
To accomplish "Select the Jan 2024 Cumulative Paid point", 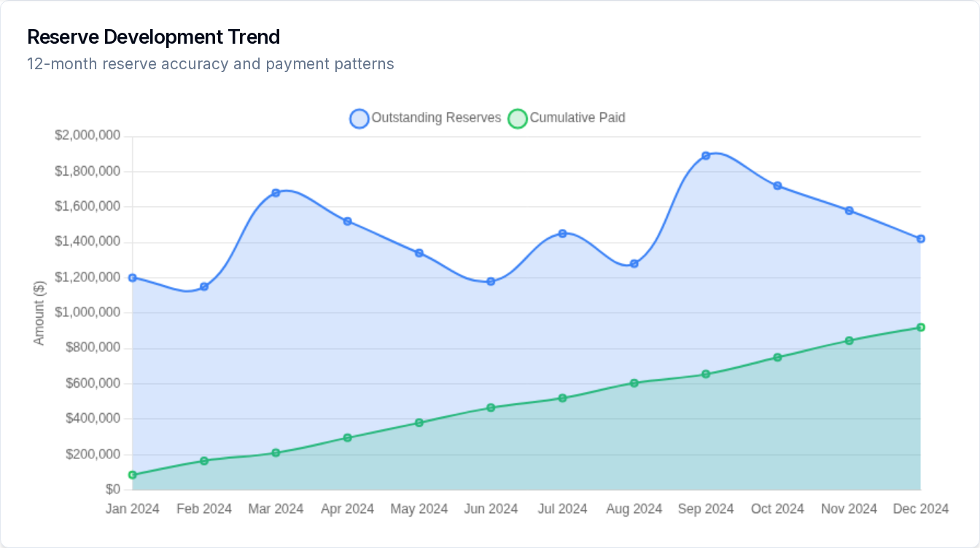I will tap(133, 475).
